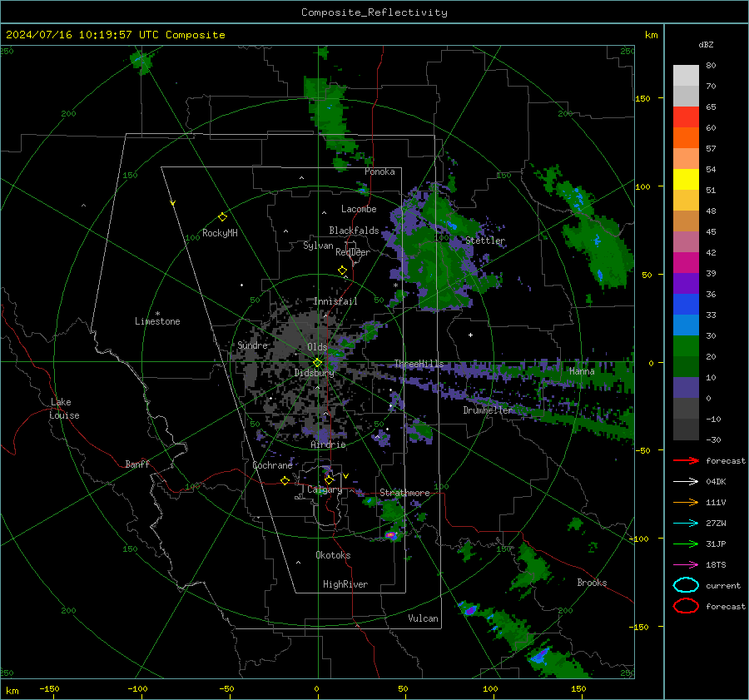
Task: Click the cyan current ellipse icon
Action: 686,585
